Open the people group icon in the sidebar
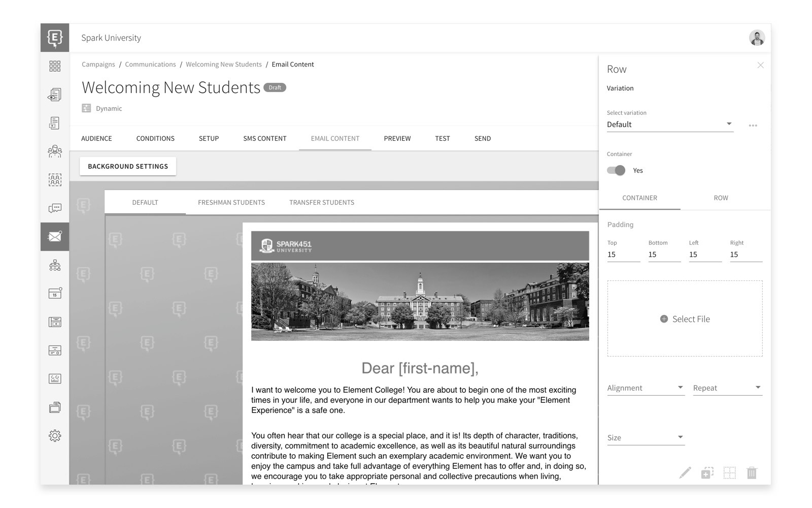The width and height of the screenshot is (812, 508). coord(55,151)
